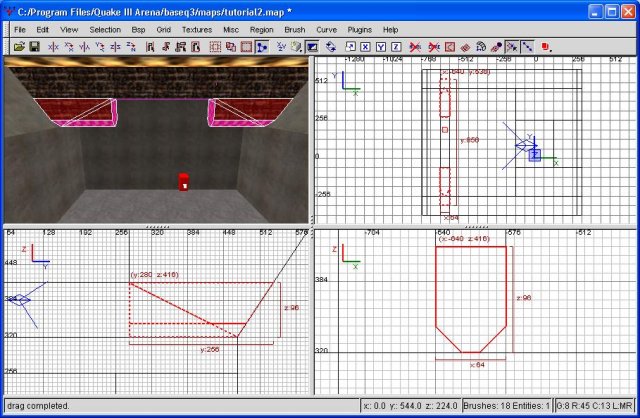This screenshot has width=640, height=418.
Task: Rotate selection around the X axis
Action: coord(69,47)
